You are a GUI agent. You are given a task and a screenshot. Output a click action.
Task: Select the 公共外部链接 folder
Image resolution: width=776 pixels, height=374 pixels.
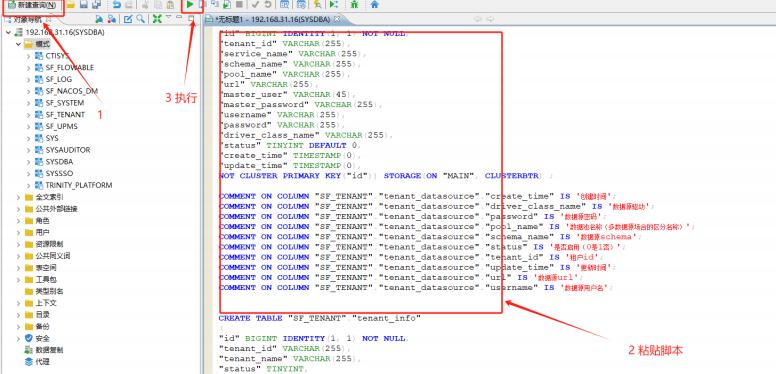click(56, 209)
